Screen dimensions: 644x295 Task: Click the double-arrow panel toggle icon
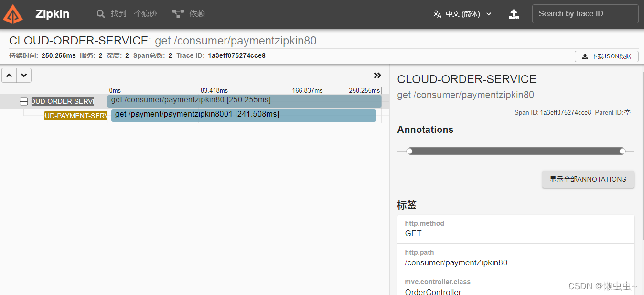point(377,76)
